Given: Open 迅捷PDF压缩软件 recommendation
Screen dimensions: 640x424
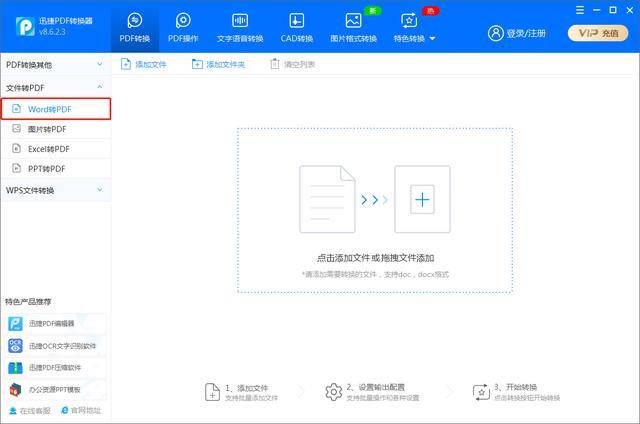Looking at the screenshot, I should coord(56,368).
